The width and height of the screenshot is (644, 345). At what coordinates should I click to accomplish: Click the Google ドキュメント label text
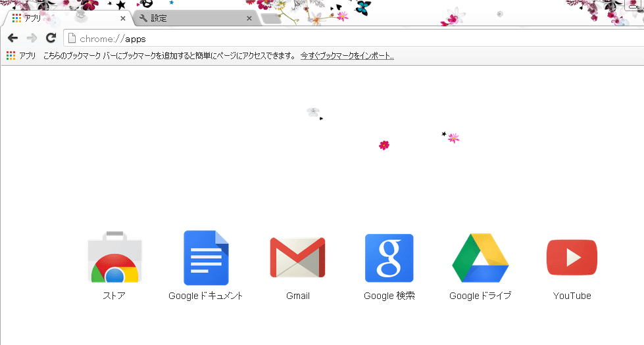(x=206, y=296)
